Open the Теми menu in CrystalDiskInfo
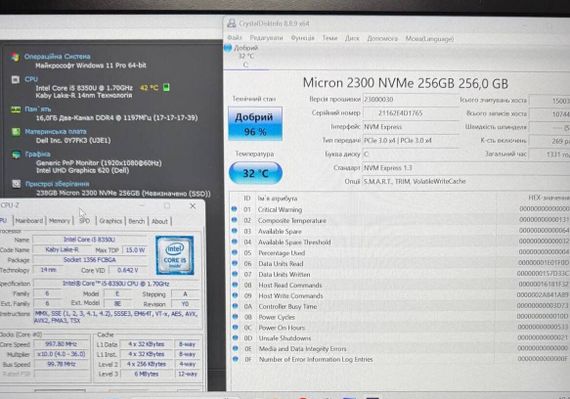 click(x=330, y=38)
